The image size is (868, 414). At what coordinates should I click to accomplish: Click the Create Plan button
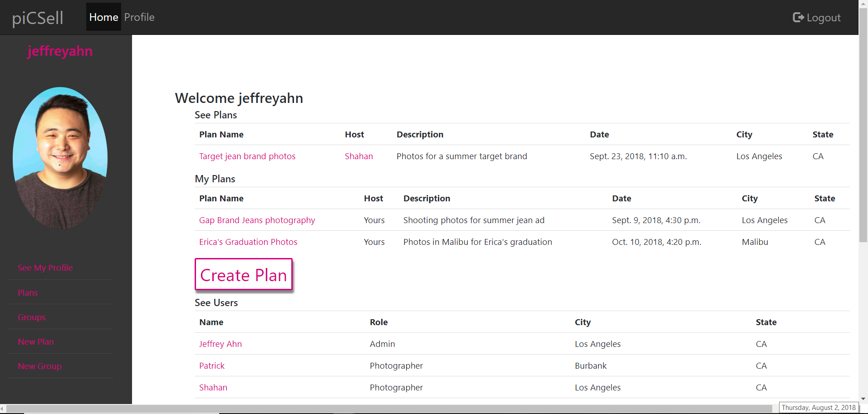[x=244, y=274]
